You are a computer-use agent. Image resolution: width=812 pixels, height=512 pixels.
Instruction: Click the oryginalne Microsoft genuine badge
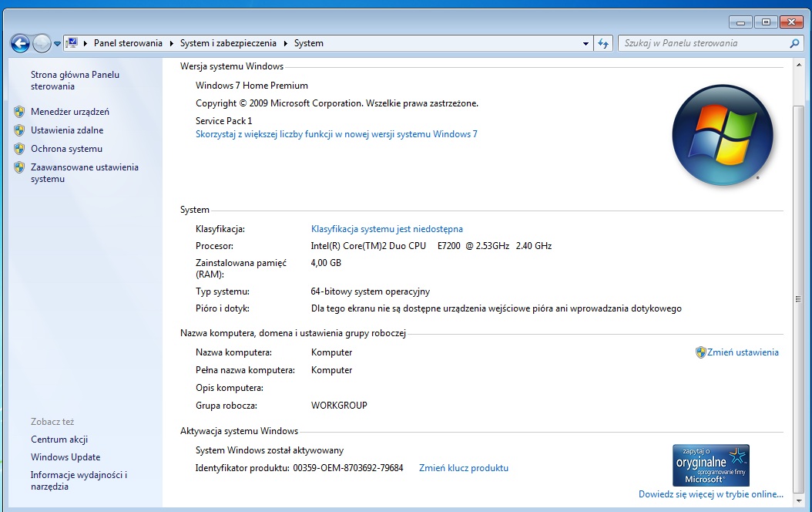[711, 465]
